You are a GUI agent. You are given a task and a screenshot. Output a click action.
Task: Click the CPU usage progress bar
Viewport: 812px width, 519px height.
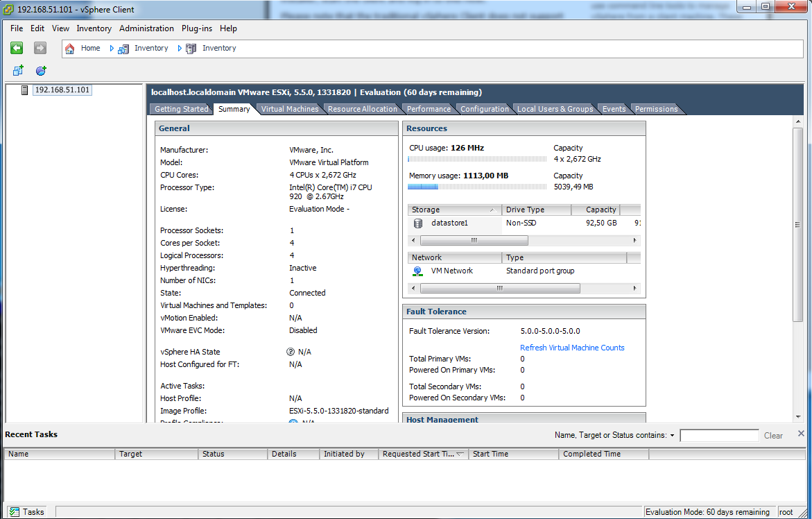coord(477,159)
